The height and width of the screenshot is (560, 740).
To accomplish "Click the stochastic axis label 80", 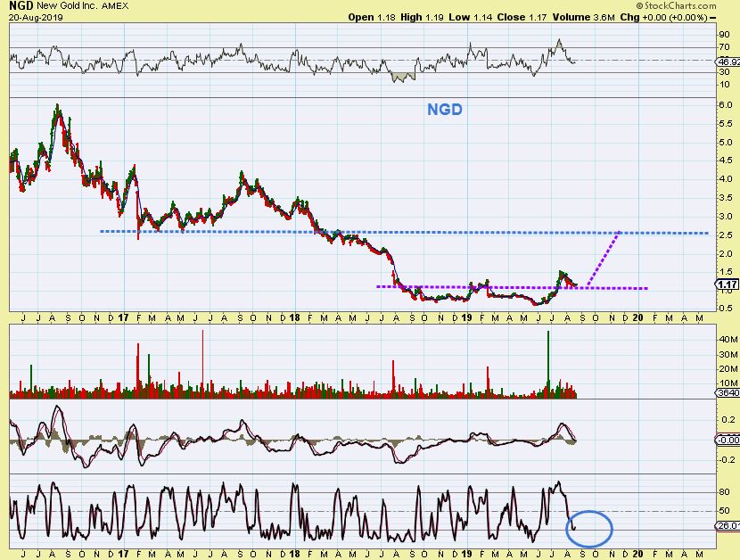I will pyautogui.click(x=725, y=491).
